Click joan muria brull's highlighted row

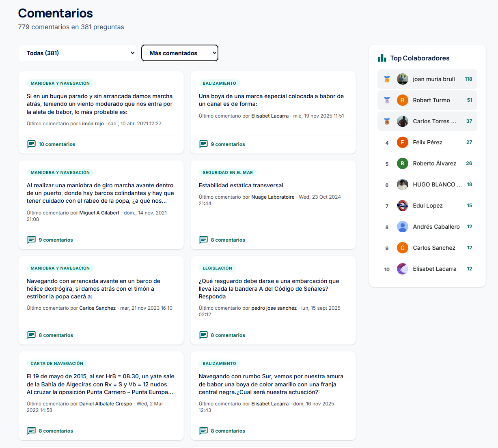(x=427, y=79)
